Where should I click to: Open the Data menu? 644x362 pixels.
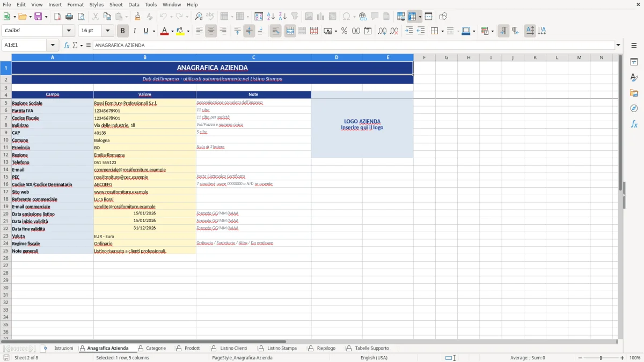click(134, 4)
